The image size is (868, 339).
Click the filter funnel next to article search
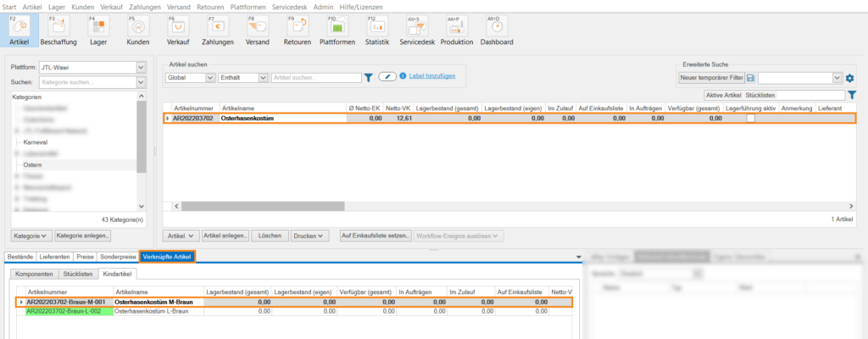[368, 77]
